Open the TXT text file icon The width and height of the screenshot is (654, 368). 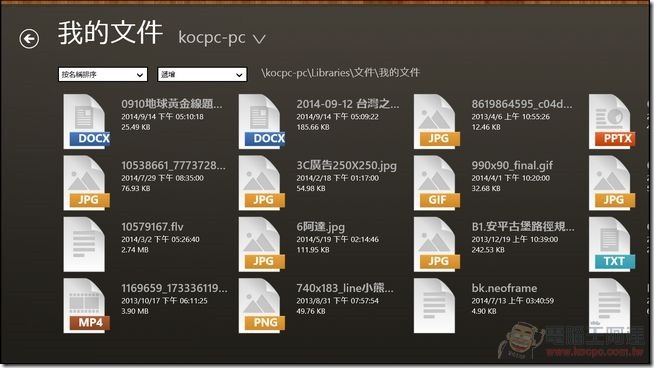[612, 244]
